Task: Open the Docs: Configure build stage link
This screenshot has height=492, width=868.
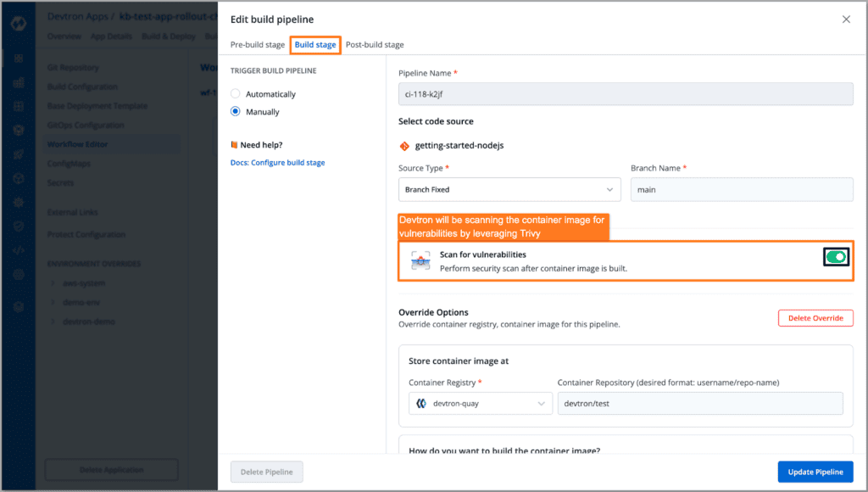Action: point(275,160)
